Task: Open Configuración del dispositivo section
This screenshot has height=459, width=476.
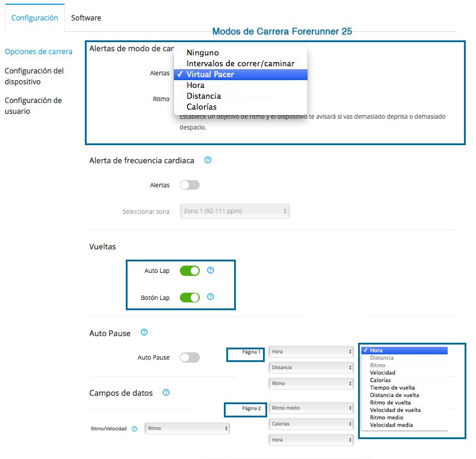Action: 34,76
